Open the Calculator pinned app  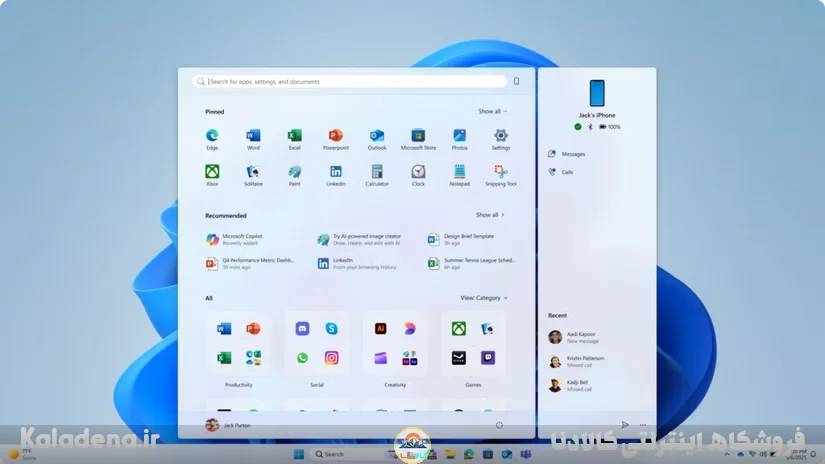point(377,175)
